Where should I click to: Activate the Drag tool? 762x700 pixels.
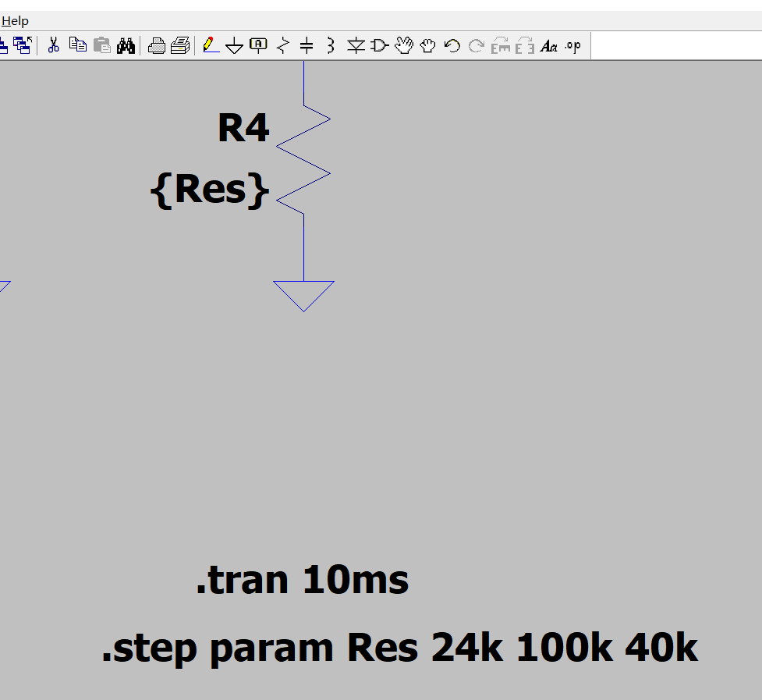427,46
